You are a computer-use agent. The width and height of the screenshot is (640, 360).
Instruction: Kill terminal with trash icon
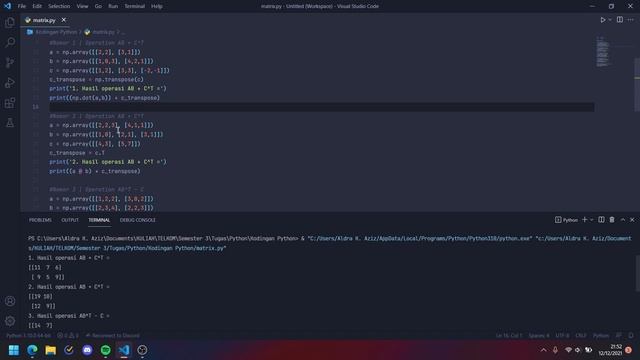612,220
